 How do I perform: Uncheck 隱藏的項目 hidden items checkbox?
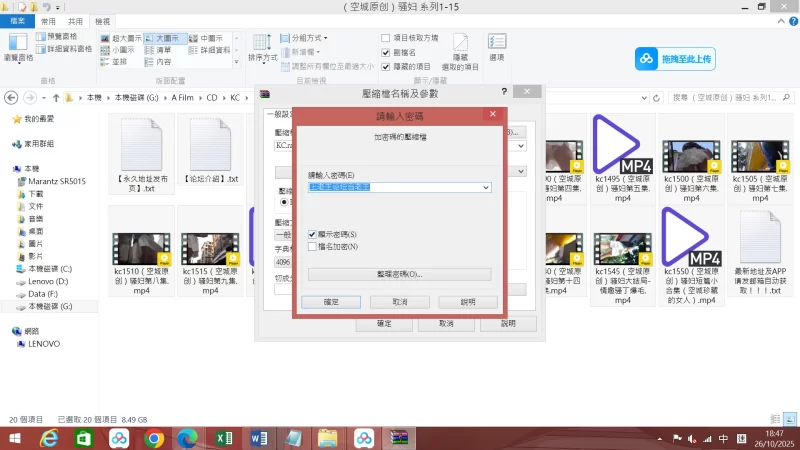386,66
